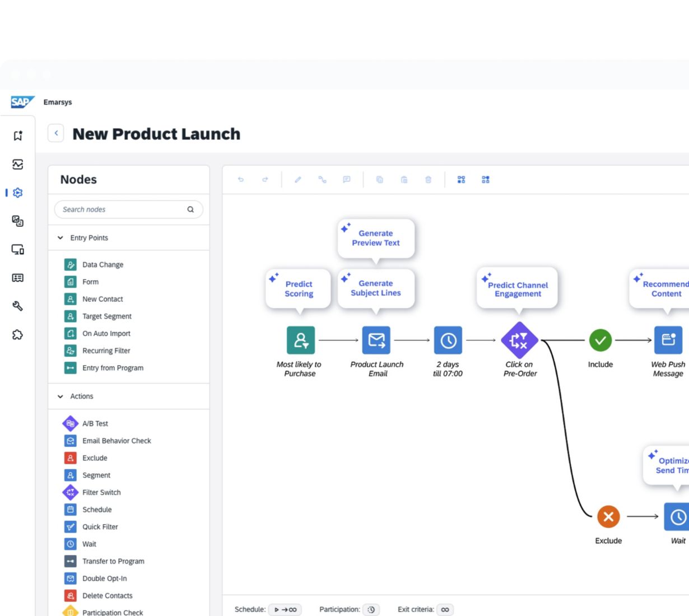The height and width of the screenshot is (616, 689).
Task: Go back using the chevron button
Action: (56, 133)
